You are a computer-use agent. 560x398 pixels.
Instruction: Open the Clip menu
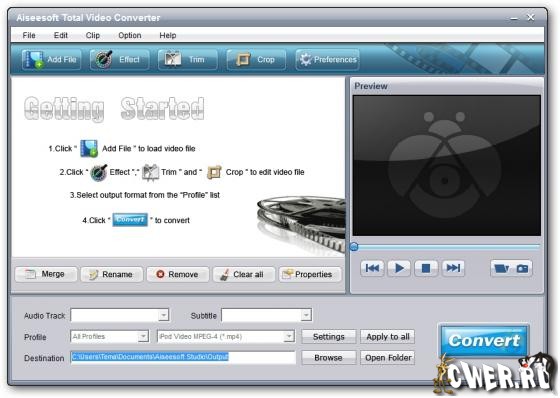pos(93,35)
